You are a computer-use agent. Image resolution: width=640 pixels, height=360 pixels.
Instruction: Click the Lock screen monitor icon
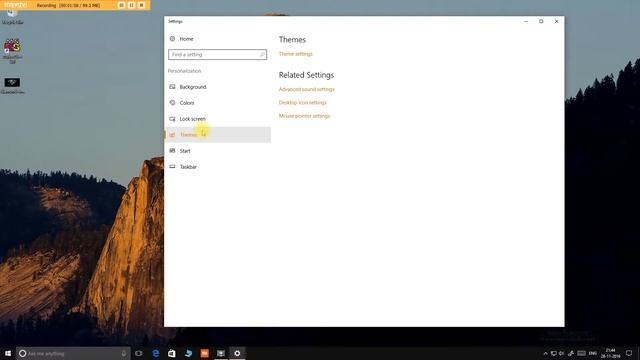[172, 119]
